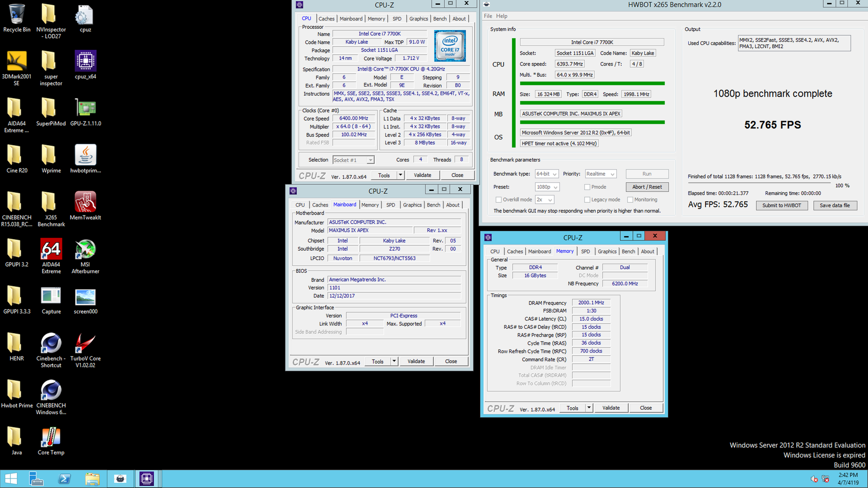Click Validate in the top CPU-Z window
The image size is (868, 488).
pyautogui.click(x=423, y=175)
